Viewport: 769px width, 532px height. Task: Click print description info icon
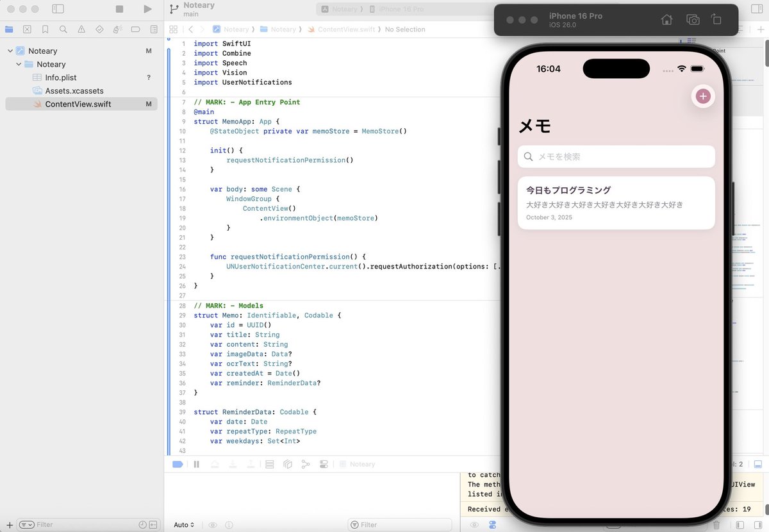click(229, 525)
